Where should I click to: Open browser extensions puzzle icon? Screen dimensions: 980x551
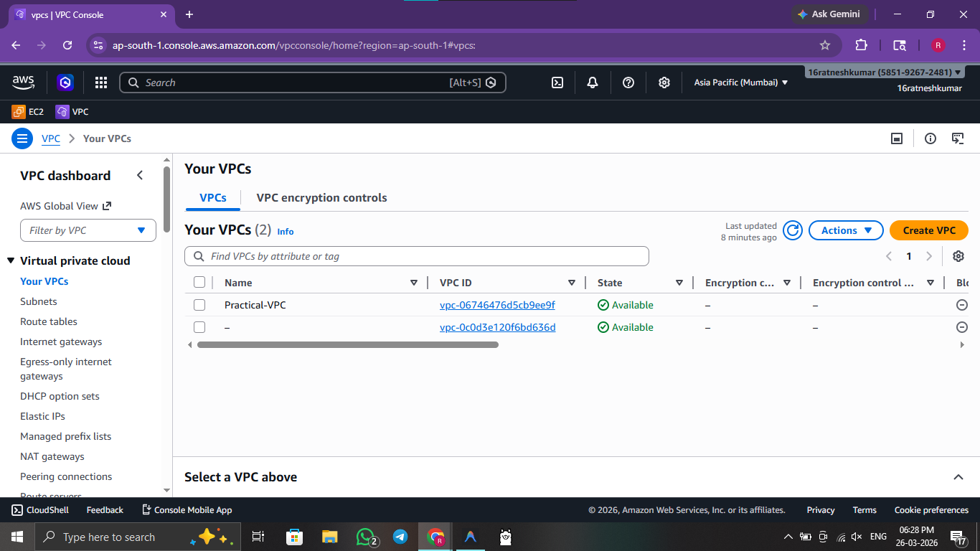click(x=862, y=45)
